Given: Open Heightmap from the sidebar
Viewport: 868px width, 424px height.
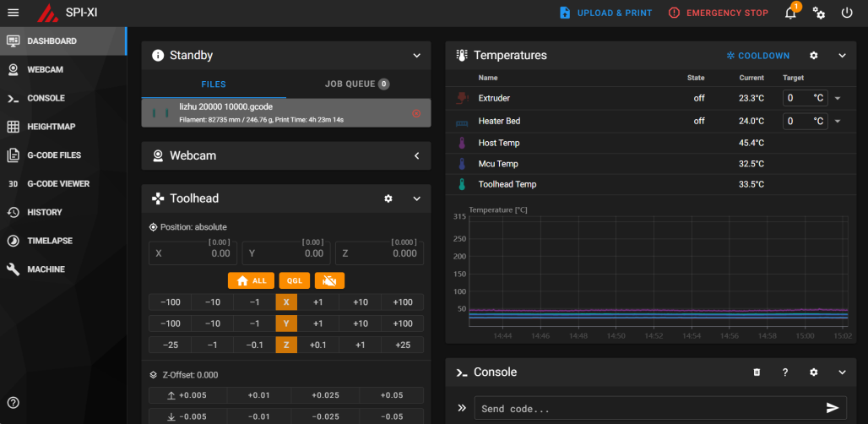Looking at the screenshot, I should point(51,127).
